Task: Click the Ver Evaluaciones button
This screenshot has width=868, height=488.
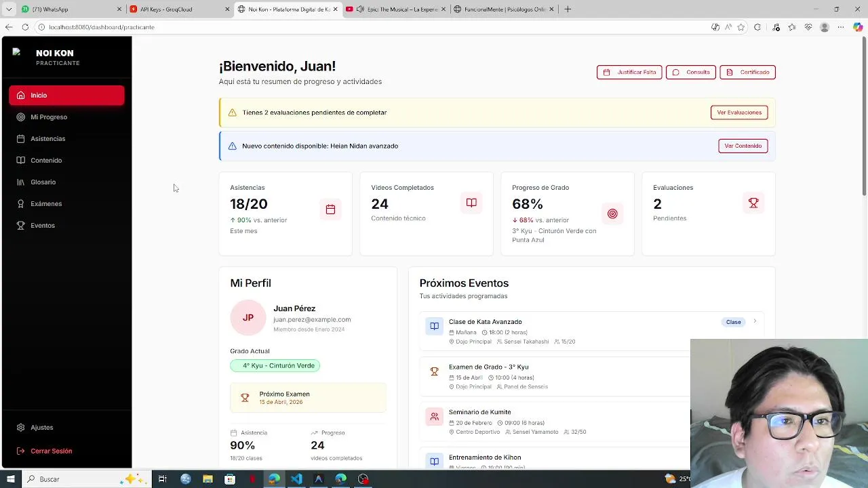Action: [739, 113]
